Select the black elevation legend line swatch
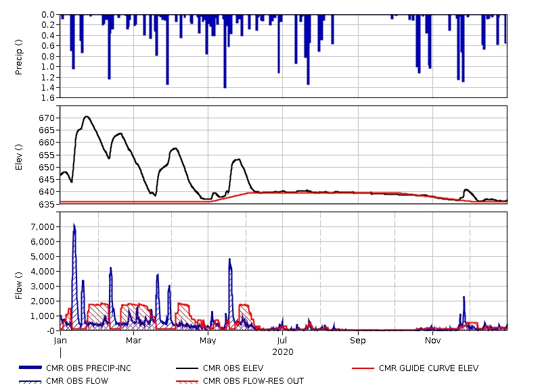This screenshot has height=392, width=542. (187, 368)
